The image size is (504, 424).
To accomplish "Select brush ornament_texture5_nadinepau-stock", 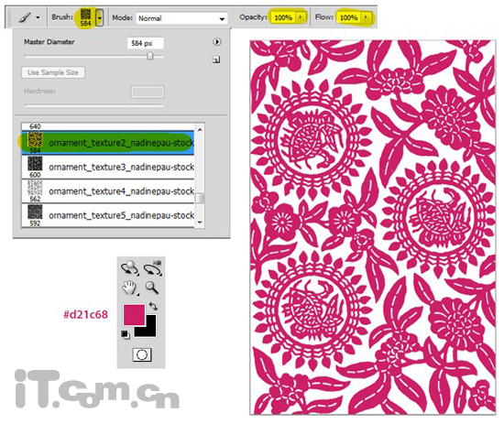I will tap(108, 215).
